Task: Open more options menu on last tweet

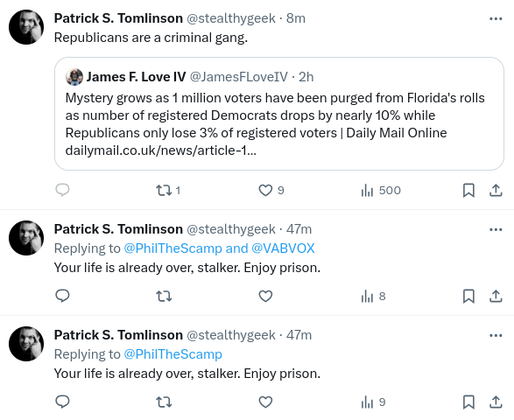Action: point(496,335)
